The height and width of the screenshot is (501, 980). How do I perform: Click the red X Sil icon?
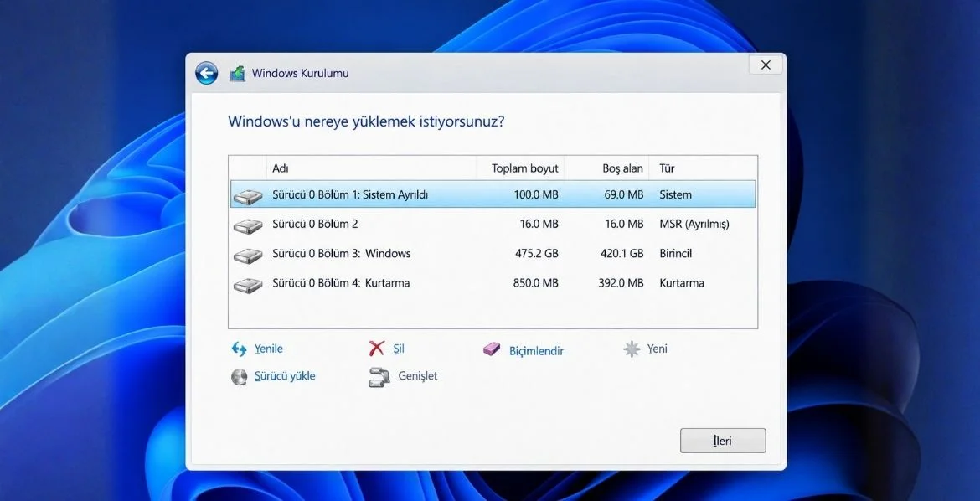376,349
